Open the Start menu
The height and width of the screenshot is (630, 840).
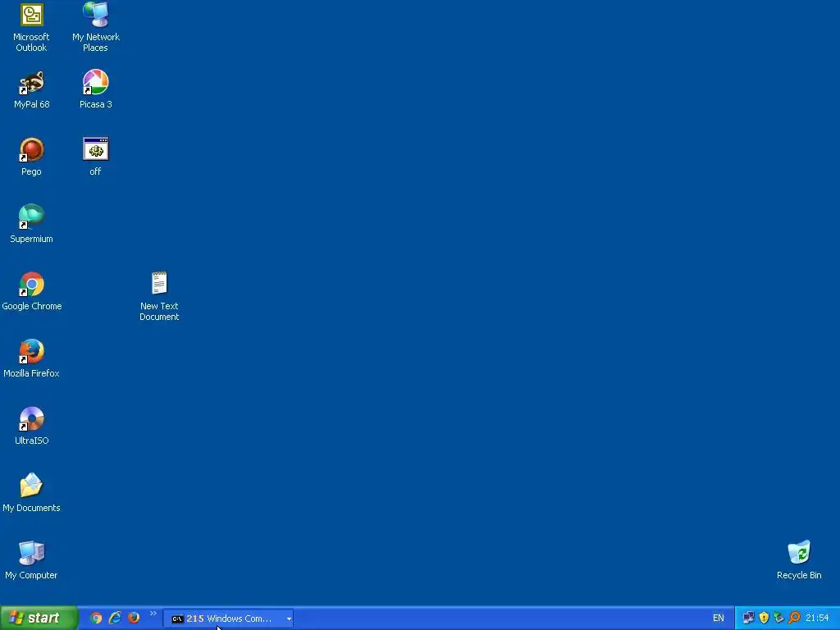point(39,619)
